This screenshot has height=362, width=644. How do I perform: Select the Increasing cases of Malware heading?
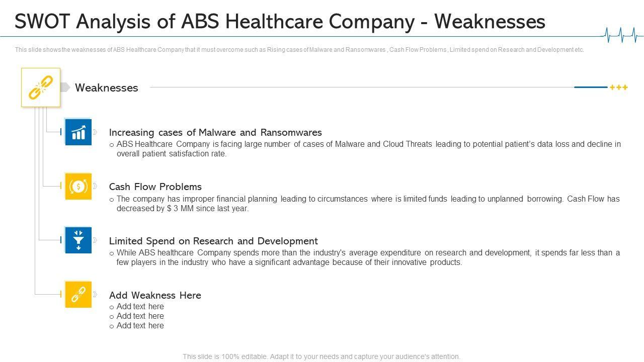tap(215, 133)
